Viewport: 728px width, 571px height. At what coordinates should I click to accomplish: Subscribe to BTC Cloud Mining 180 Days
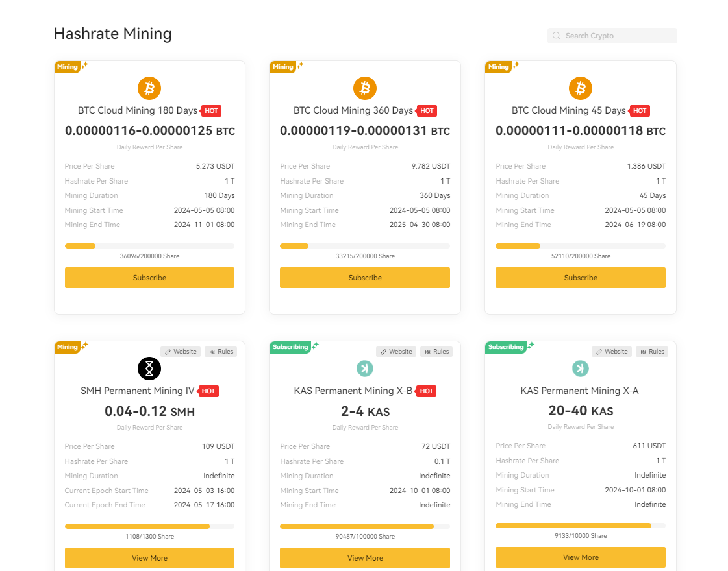coord(149,277)
